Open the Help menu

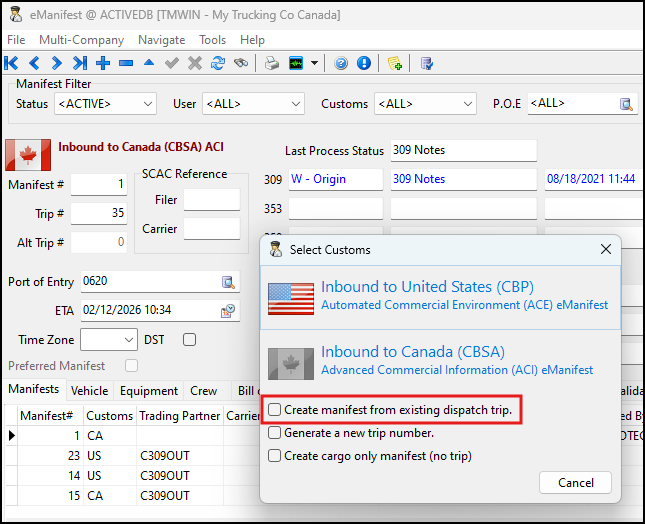(252, 40)
